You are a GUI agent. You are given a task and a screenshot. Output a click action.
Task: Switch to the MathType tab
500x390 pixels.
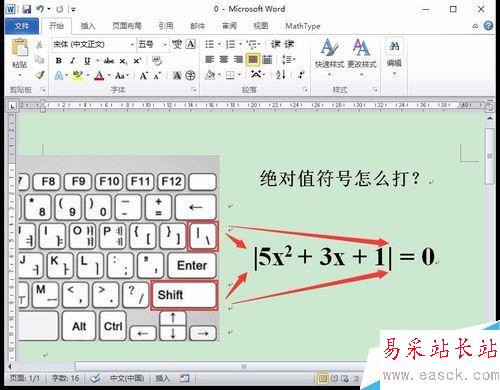[303, 26]
